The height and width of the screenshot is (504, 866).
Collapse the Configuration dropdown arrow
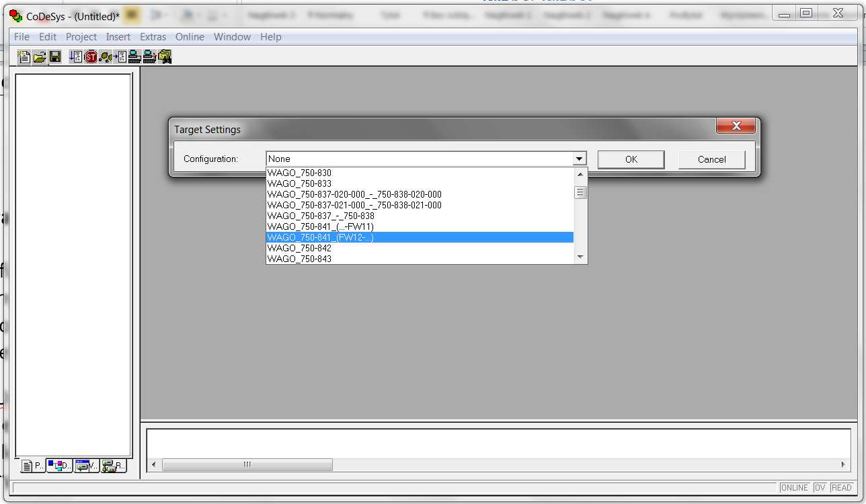click(x=579, y=159)
